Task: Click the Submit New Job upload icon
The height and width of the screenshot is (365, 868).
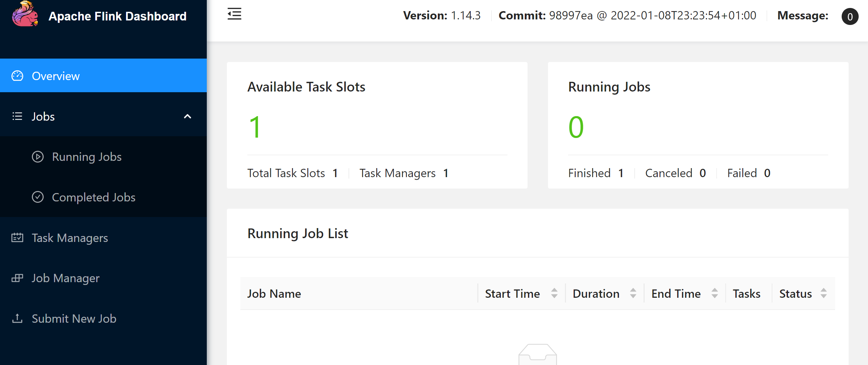Action: click(17, 319)
